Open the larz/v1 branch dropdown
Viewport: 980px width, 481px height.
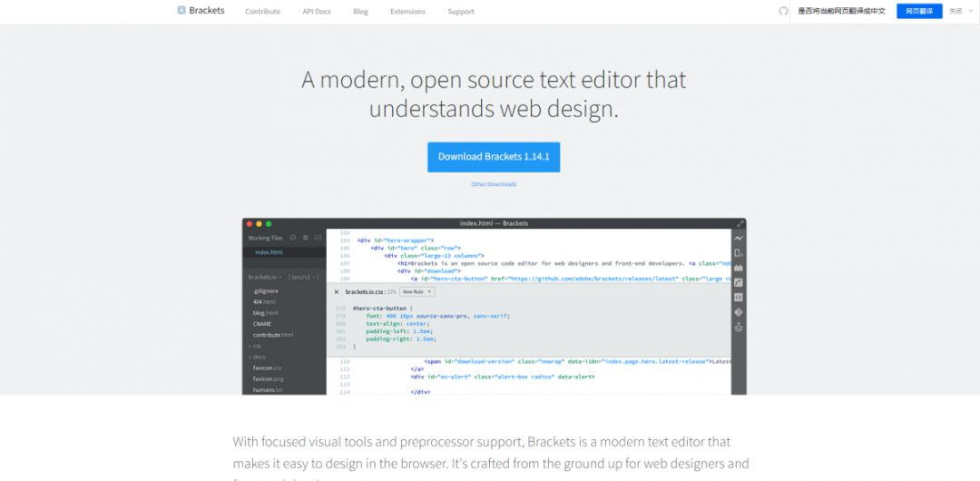coord(304,277)
